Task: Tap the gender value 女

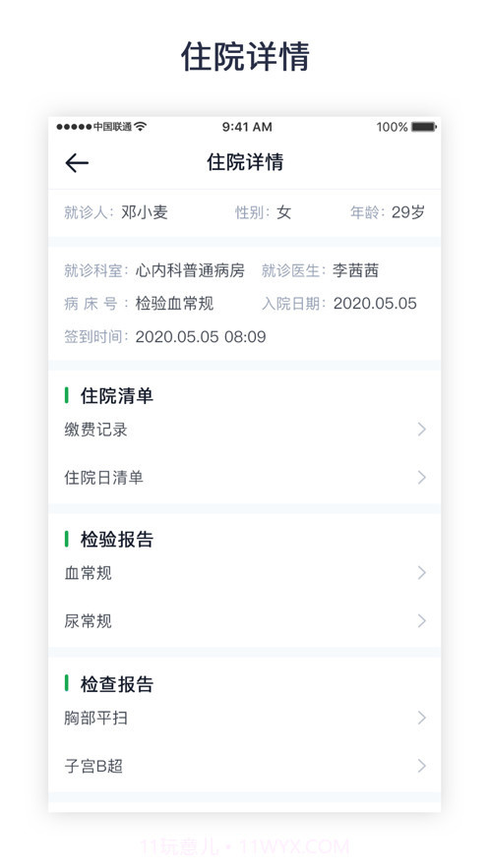Action: [284, 212]
